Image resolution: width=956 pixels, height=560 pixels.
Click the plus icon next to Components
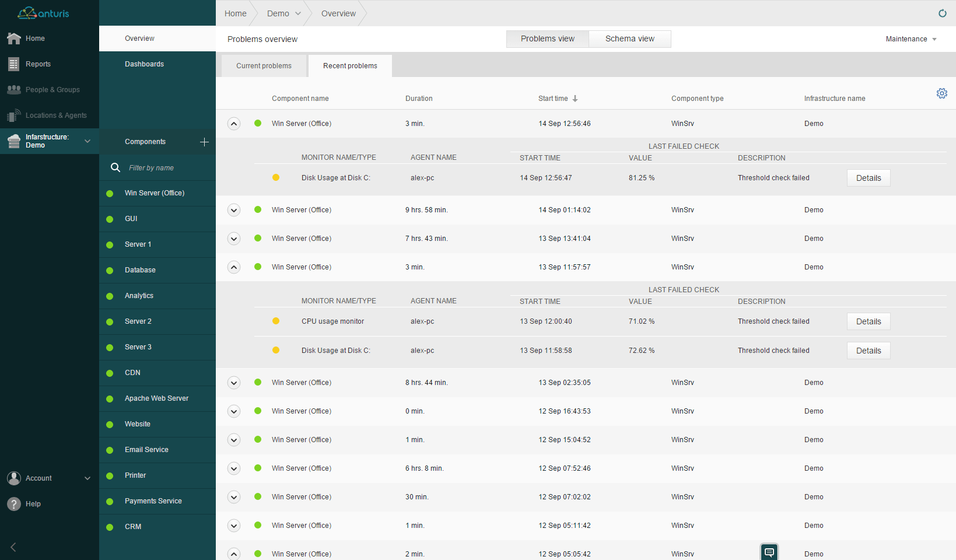tap(204, 142)
